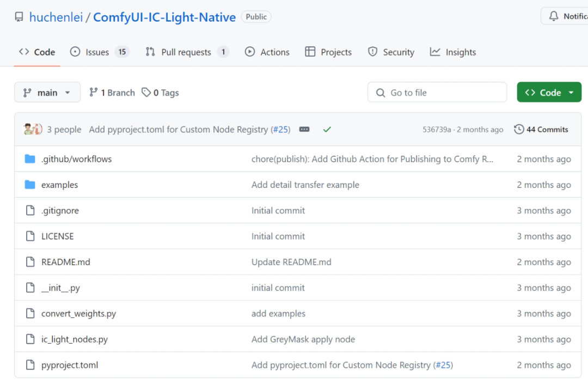View the 1 Branch link

point(112,93)
